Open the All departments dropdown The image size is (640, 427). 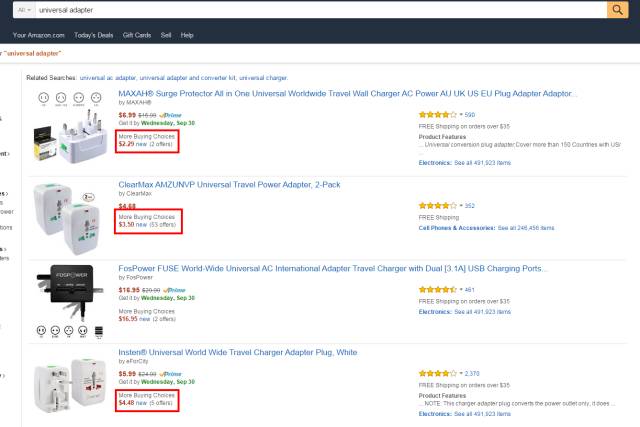coord(24,10)
